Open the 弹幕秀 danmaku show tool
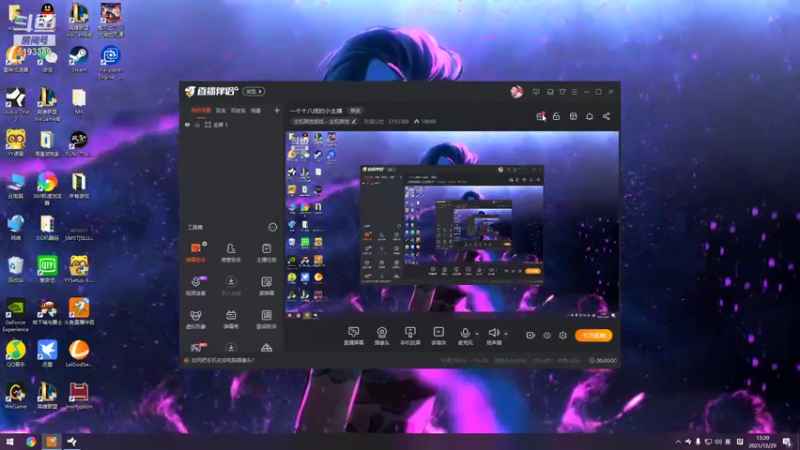 coord(231,319)
